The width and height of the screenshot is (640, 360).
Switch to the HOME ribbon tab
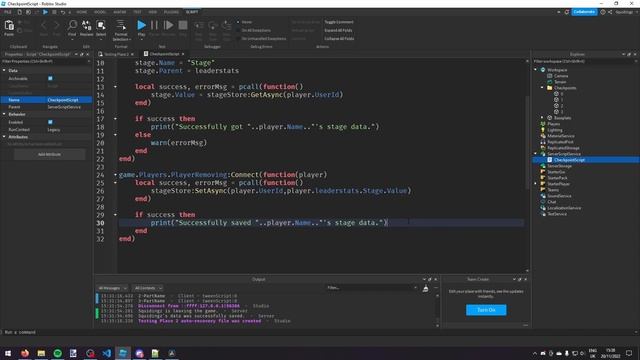82,12
